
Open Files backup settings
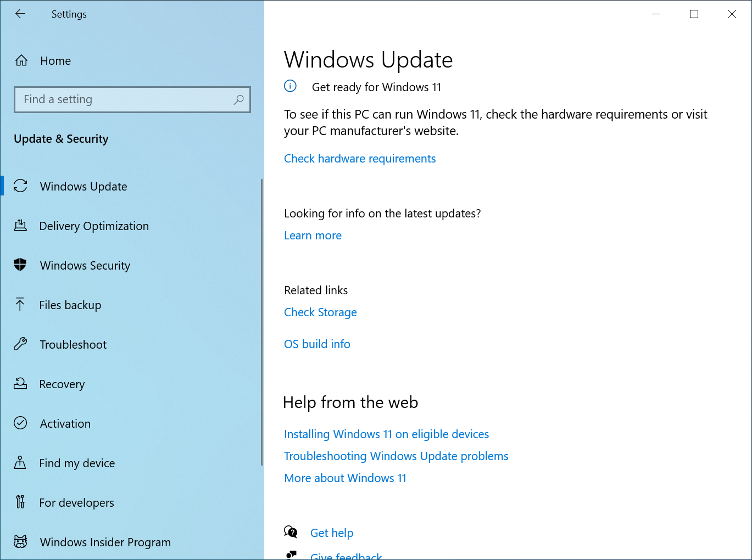pyautogui.click(x=132, y=305)
